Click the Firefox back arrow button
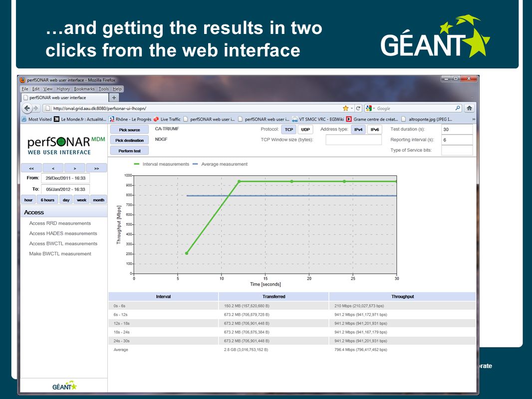 point(27,108)
